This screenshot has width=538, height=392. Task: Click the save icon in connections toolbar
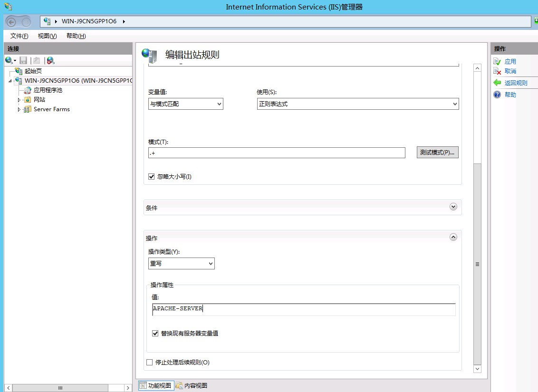pyautogui.click(x=23, y=60)
